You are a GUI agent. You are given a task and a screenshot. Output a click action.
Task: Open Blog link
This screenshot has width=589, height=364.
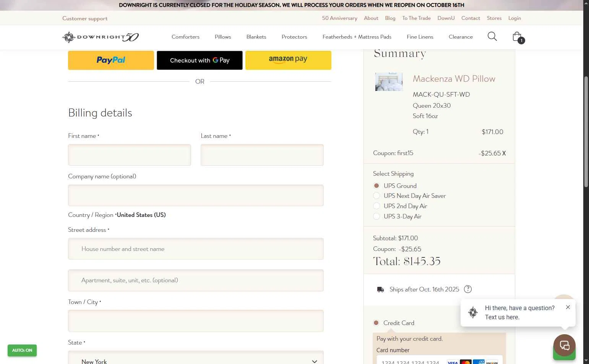pyautogui.click(x=390, y=18)
